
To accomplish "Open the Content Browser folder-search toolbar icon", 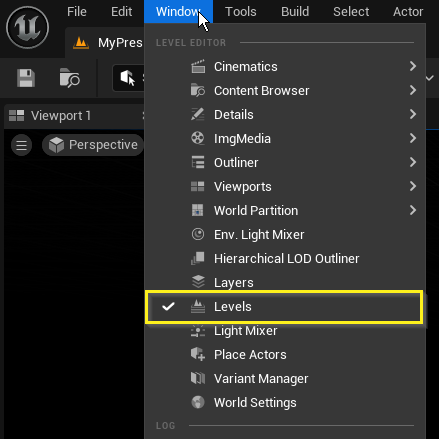I will pyautogui.click(x=69, y=78).
